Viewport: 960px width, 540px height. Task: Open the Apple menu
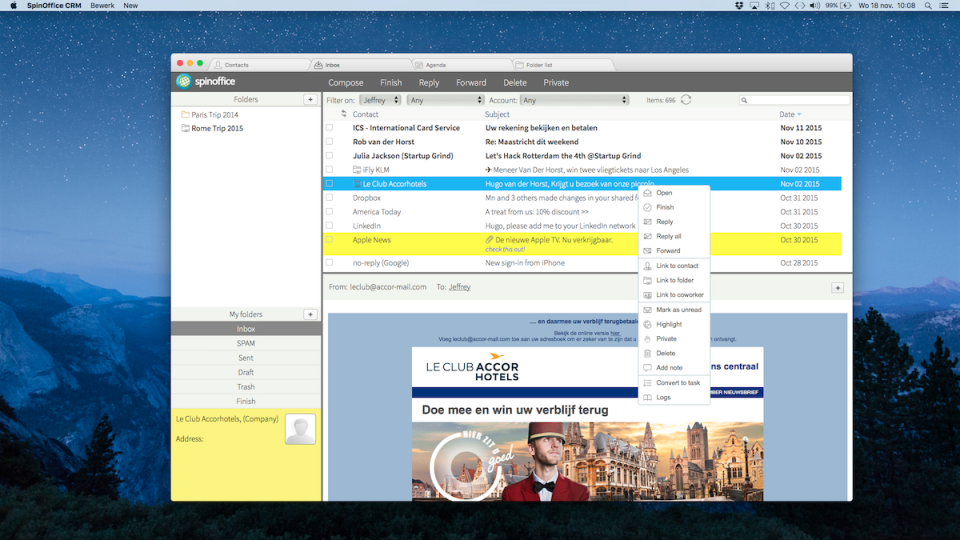pyautogui.click(x=13, y=6)
